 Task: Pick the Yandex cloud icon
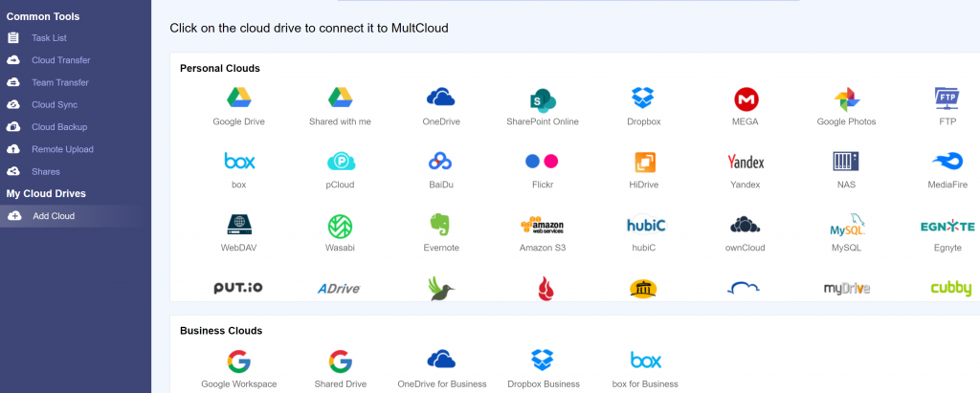coord(746,162)
